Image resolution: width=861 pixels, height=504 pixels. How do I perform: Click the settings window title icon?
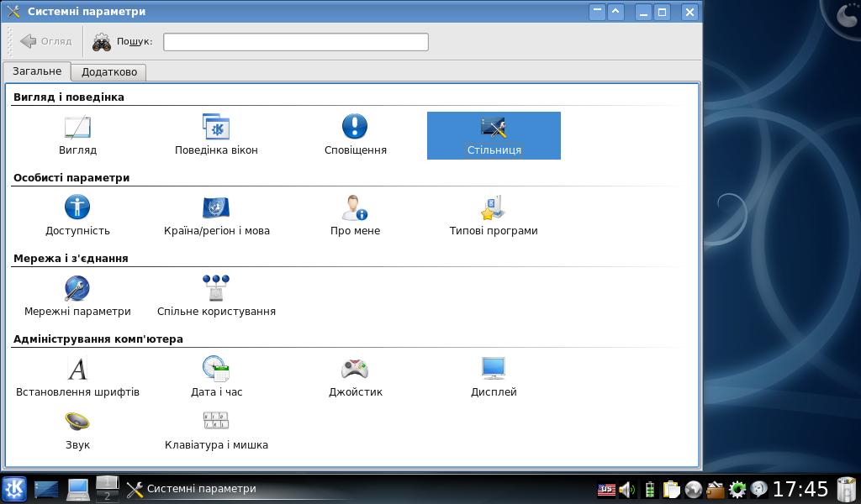[13, 11]
